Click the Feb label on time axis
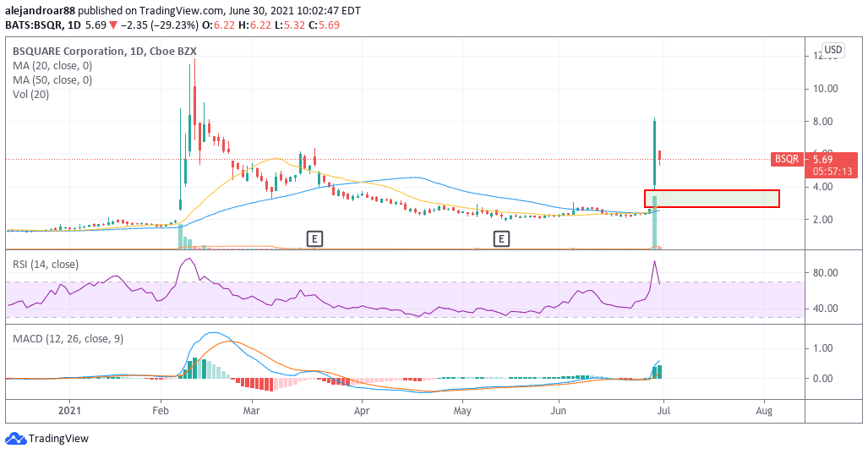Image resolution: width=868 pixels, height=454 pixels. coord(161,411)
